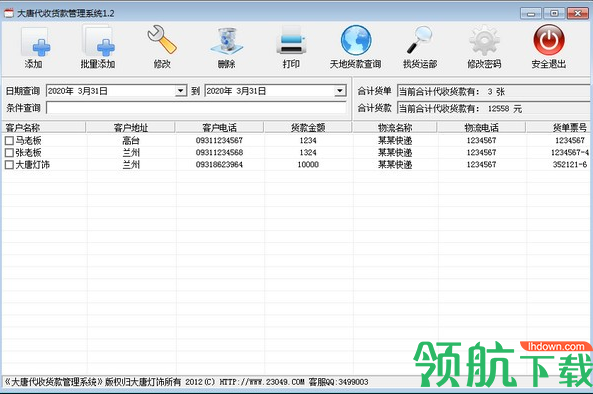The image size is (593, 394).
Task: Minimize the 大唐代收货款管理系统 window
Action: coord(531,14)
